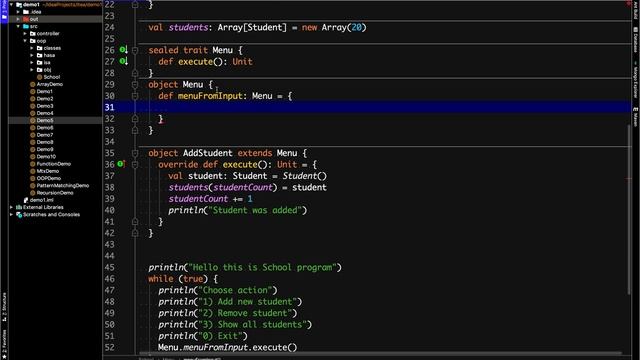Screen dimensions: 640x360
Task: Expand Scratches and Consoles node
Action: tap(11, 215)
